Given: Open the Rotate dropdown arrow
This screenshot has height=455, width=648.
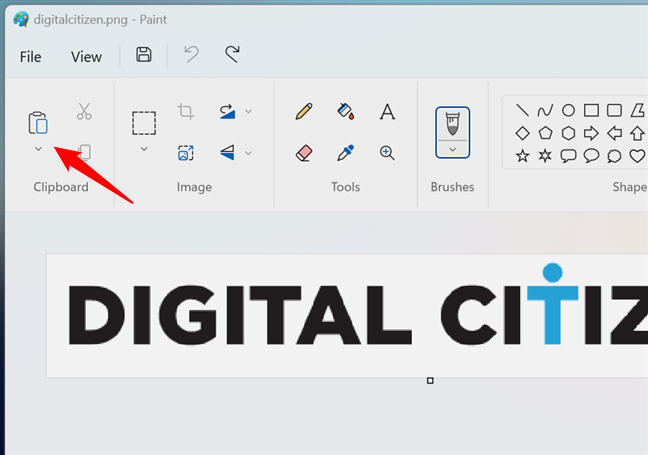Looking at the screenshot, I should point(248,111).
